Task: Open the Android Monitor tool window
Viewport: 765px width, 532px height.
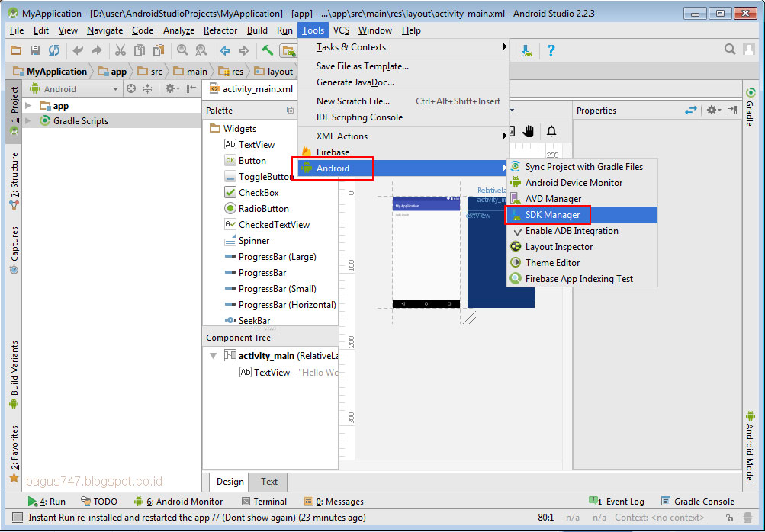Action: coord(178,502)
